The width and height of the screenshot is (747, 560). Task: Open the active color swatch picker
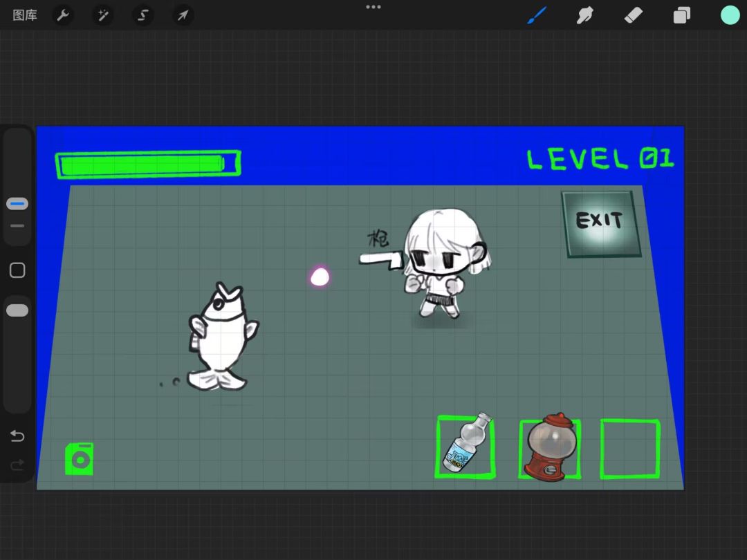(730, 15)
